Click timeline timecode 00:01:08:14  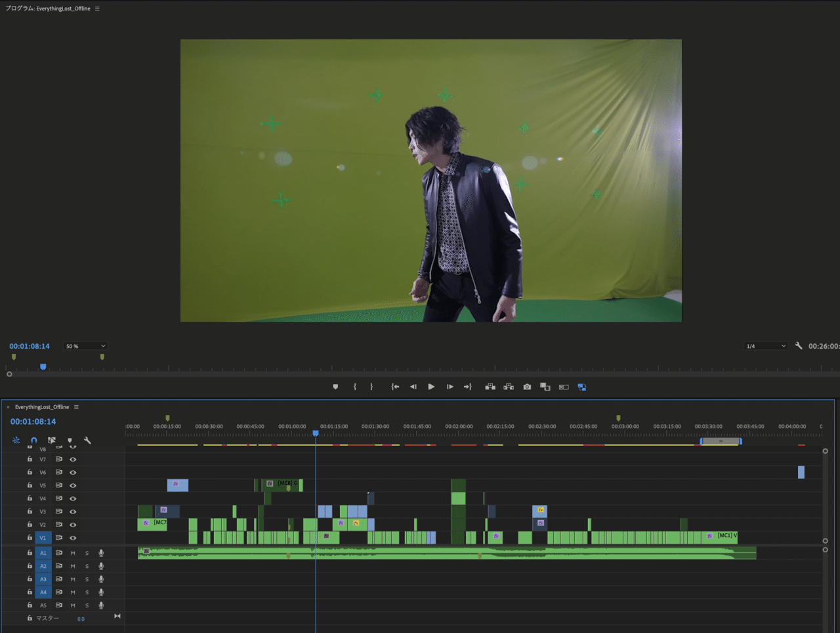point(33,422)
